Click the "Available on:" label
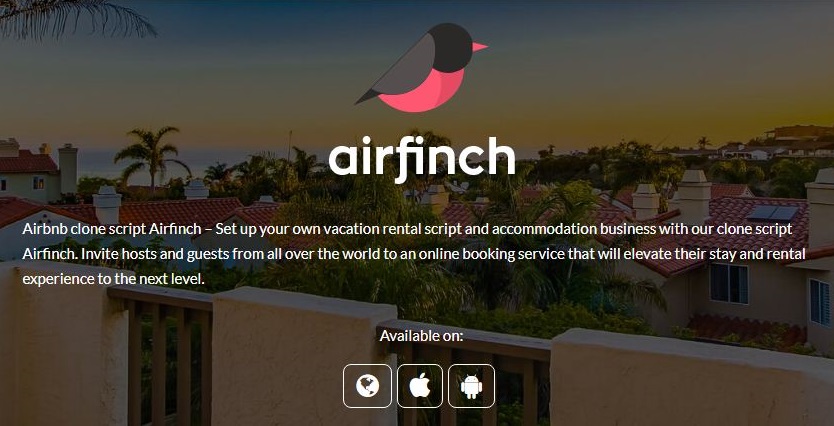Screen dimensions: 834x426 421,336
